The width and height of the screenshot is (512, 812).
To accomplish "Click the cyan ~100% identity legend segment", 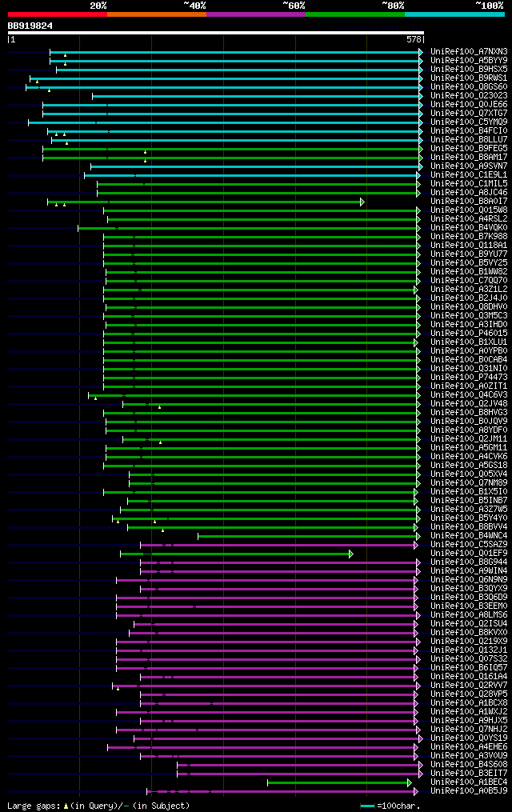I will click(x=454, y=14).
